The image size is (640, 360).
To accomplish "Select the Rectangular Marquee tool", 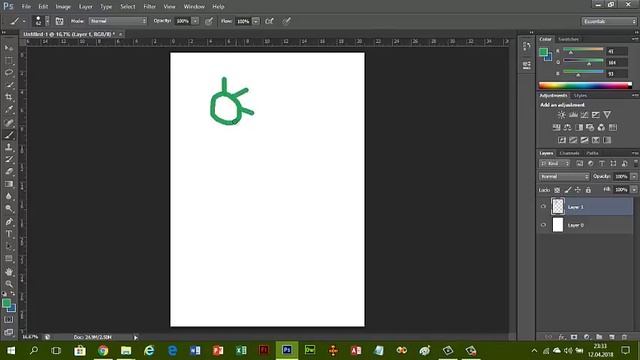I will pos(9,60).
